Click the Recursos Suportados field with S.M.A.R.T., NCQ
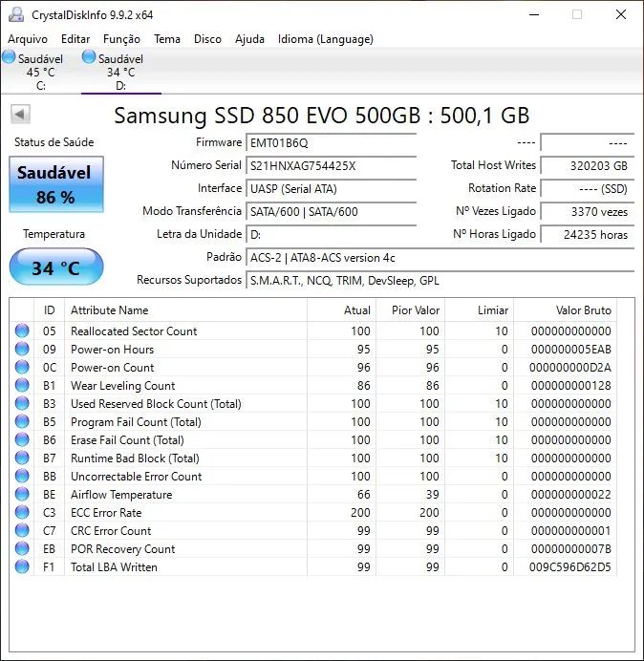Viewport: 644px width, 661px height. click(x=440, y=280)
